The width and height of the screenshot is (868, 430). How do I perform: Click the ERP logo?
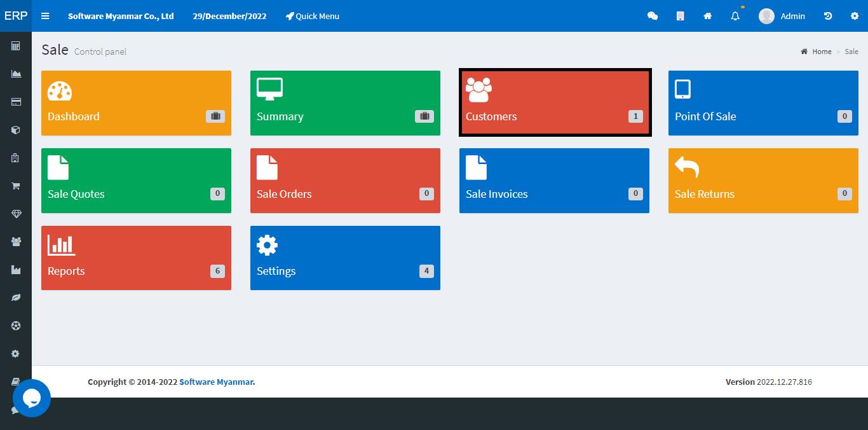click(x=16, y=16)
